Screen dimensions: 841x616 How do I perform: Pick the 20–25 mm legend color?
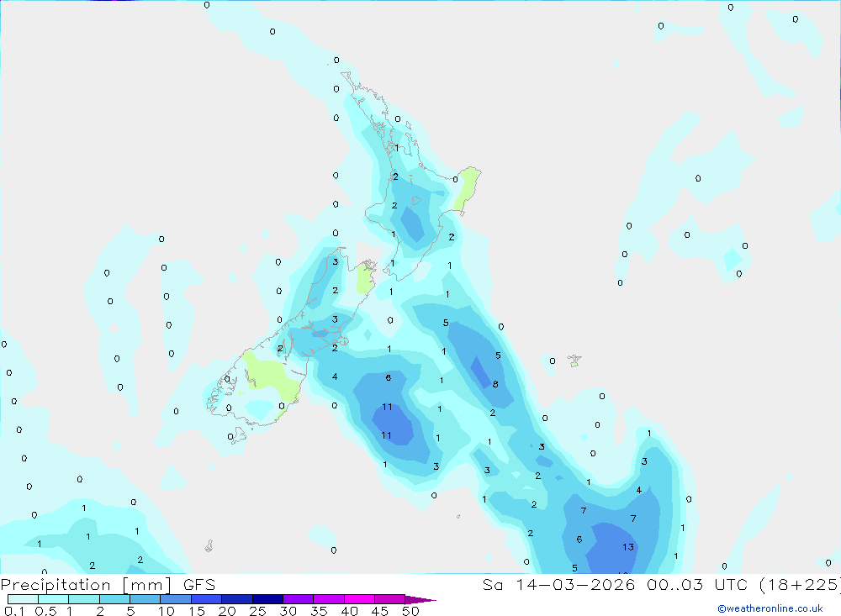coord(236,599)
